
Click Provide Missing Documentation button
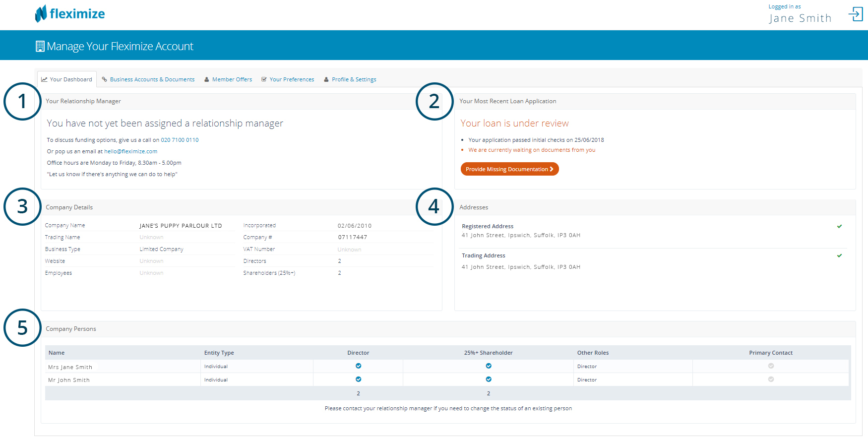[x=509, y=169]
